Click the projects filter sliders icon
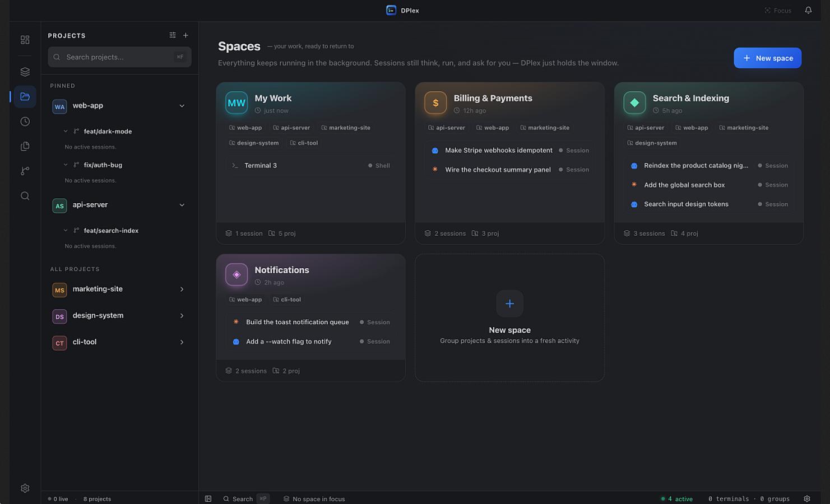This screenshot has width=830, height=504. 173,35
